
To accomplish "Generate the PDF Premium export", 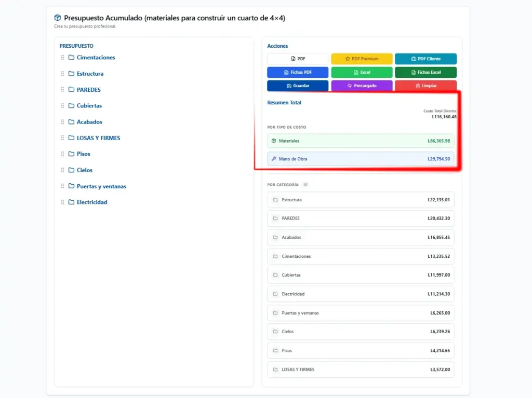I will pyautogui.click(x=362, y=59).
